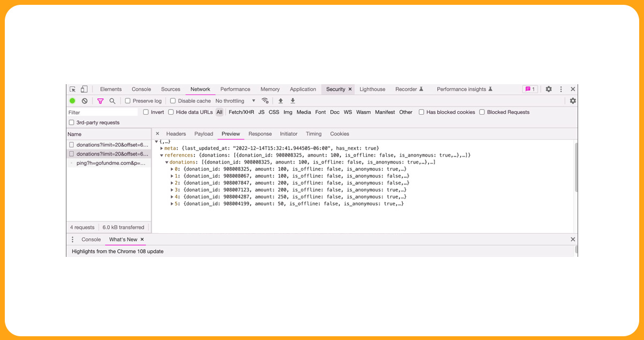Enable the Invert filter checkbox
This screenshot has width=644, height=340.
(x=145, y=112)
